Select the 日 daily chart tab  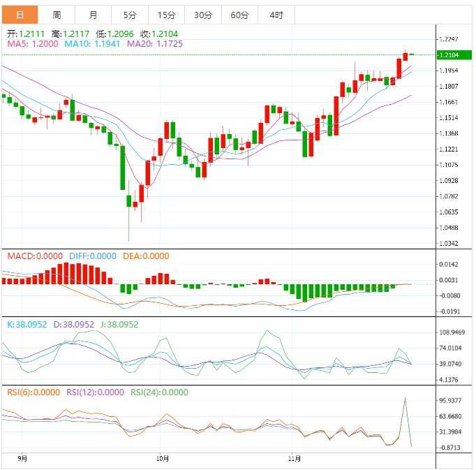[x=20, y=15]
